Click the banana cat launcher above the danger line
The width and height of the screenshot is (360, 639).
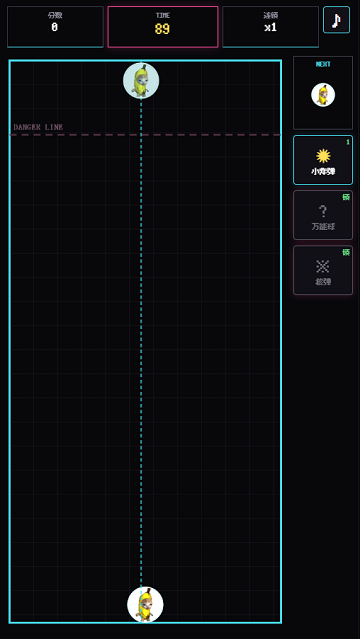click(141, 80)
